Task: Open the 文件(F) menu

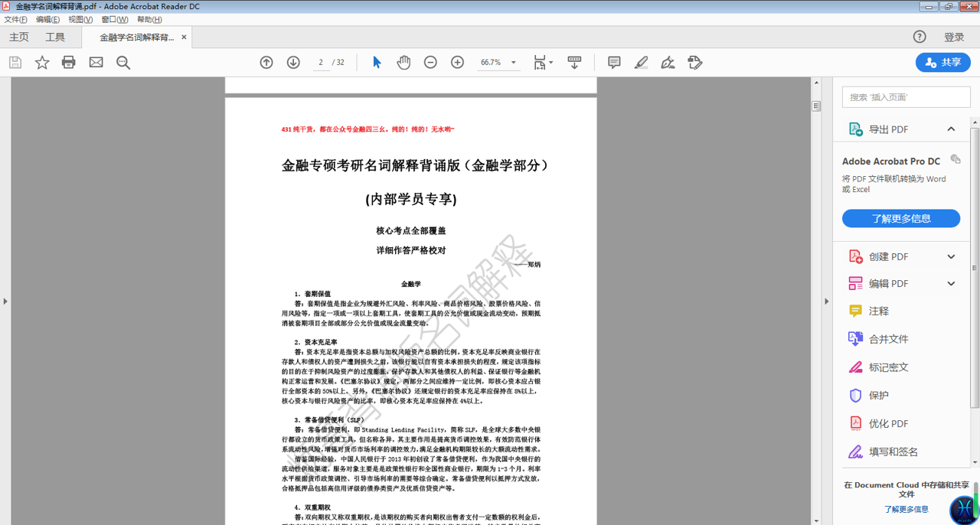Action: (x=15, y=19)
